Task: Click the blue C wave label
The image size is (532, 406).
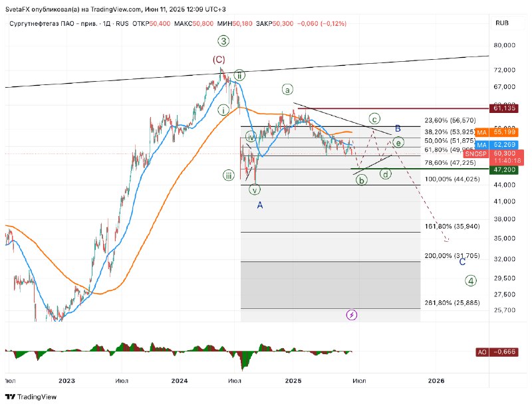Action: pyautogui.click(x=462, y=262)
